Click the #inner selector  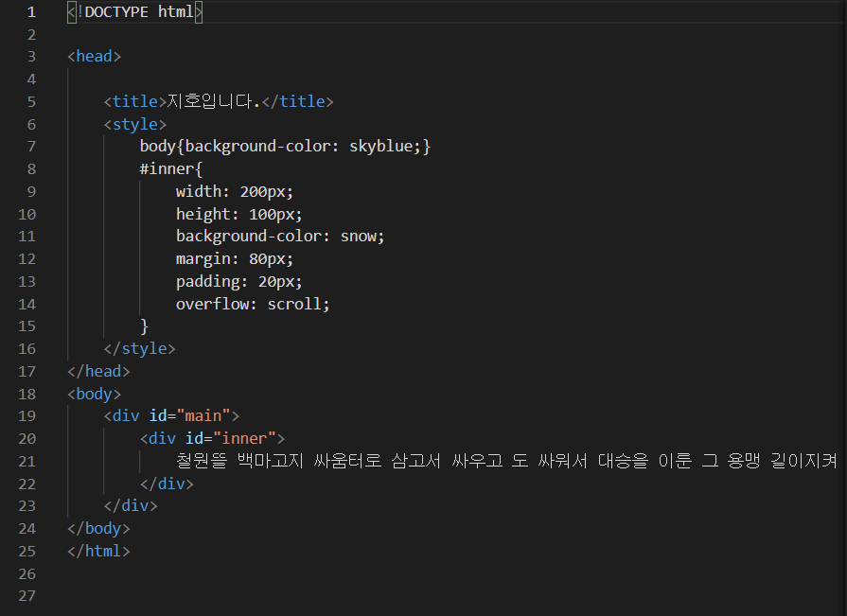167,169
